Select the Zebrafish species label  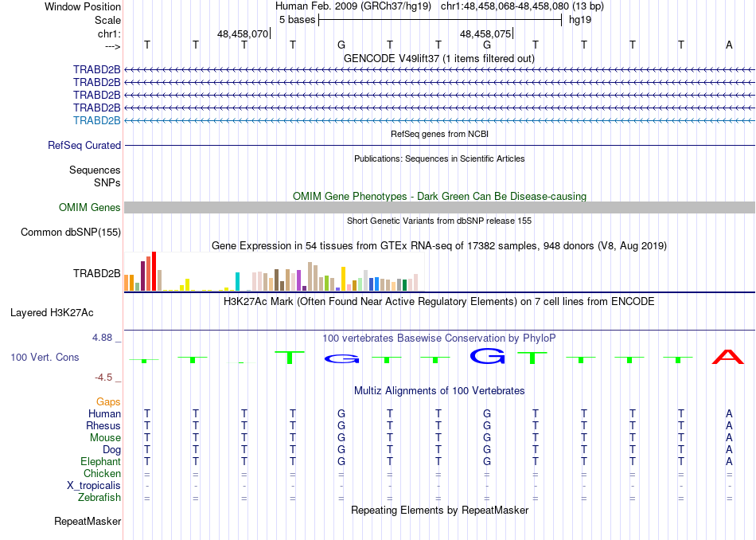tap(99, 497)
